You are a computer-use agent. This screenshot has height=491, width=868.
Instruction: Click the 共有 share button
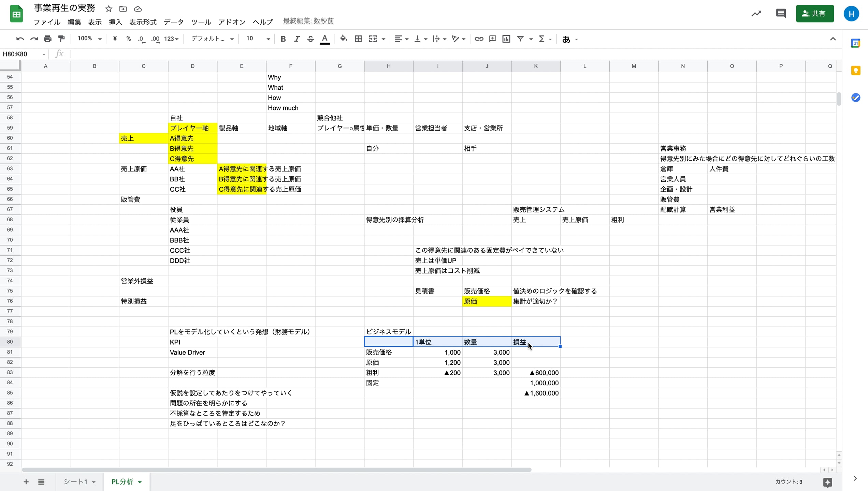(x=815, y=14)
